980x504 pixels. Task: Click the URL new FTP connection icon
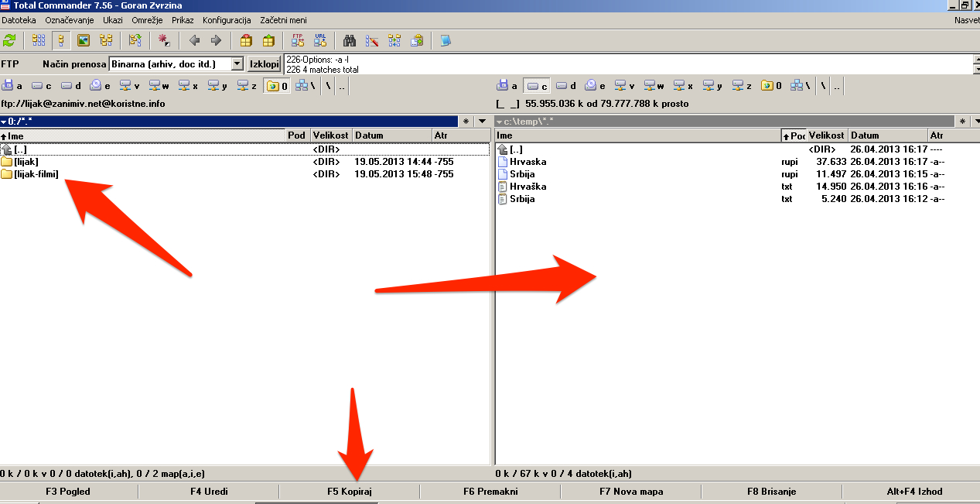320,40
